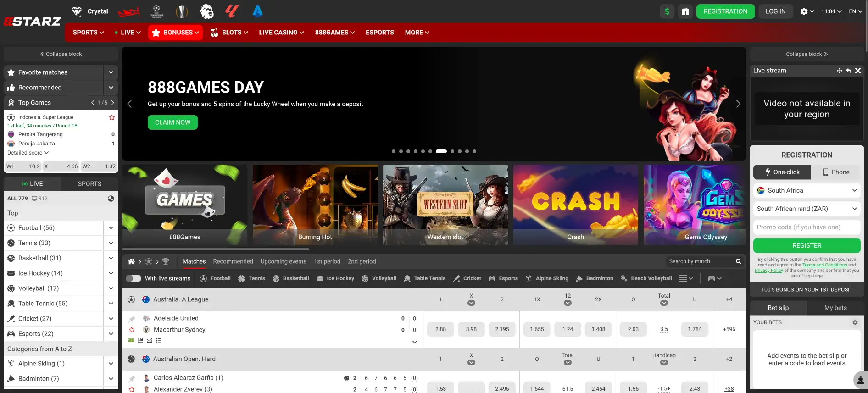The height and width of the screenshot is (393, 868).
Task: Select Phone registration method
Action: [x=836, y=172]
